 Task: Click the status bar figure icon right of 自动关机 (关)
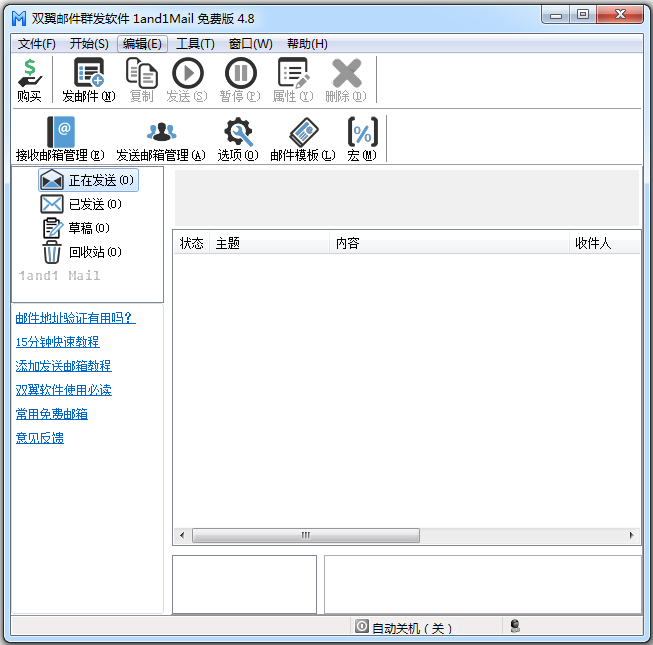tap(515, 626)
